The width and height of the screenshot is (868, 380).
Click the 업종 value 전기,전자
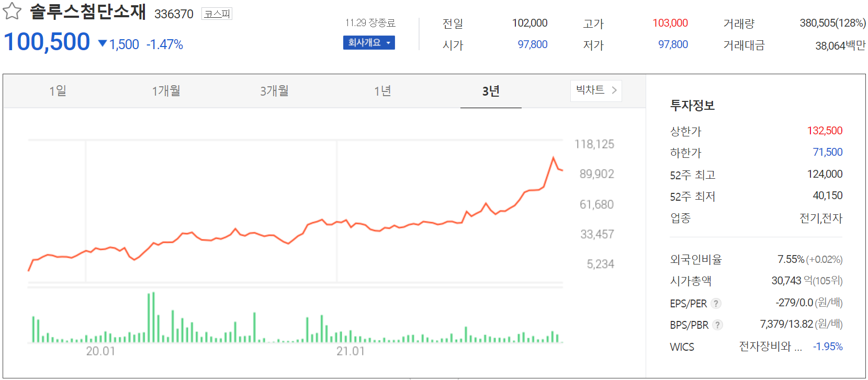tap(821, 218)
